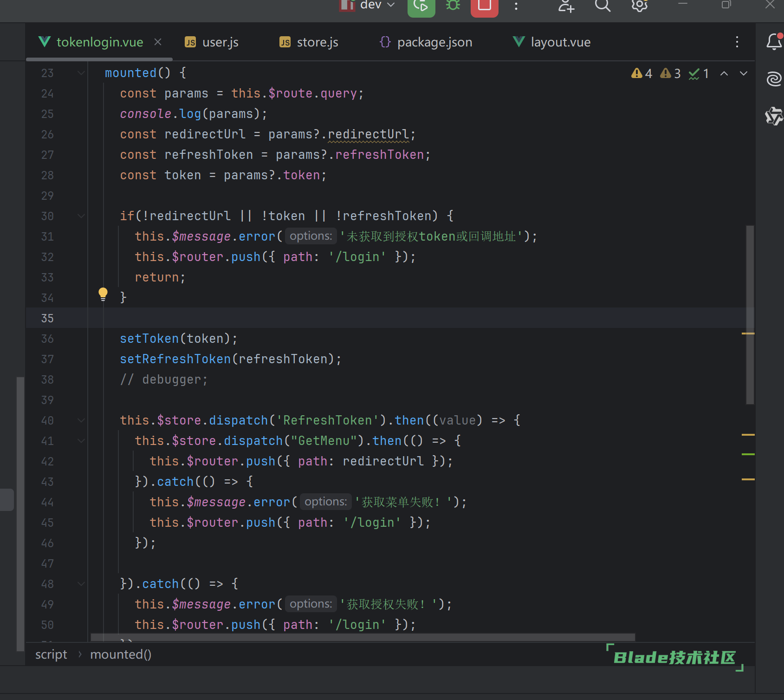
Task: Click the '// debugger;' comment
Action: point(164,379)
